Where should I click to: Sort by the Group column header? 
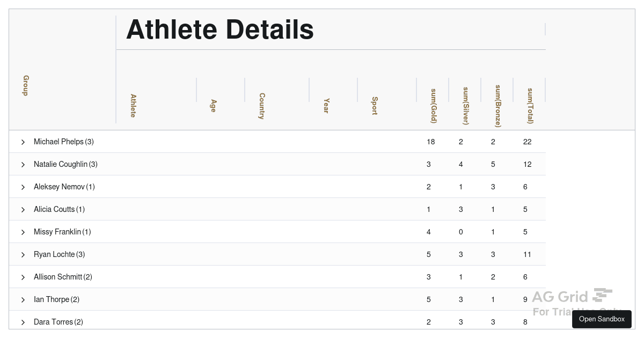point(26,85)
